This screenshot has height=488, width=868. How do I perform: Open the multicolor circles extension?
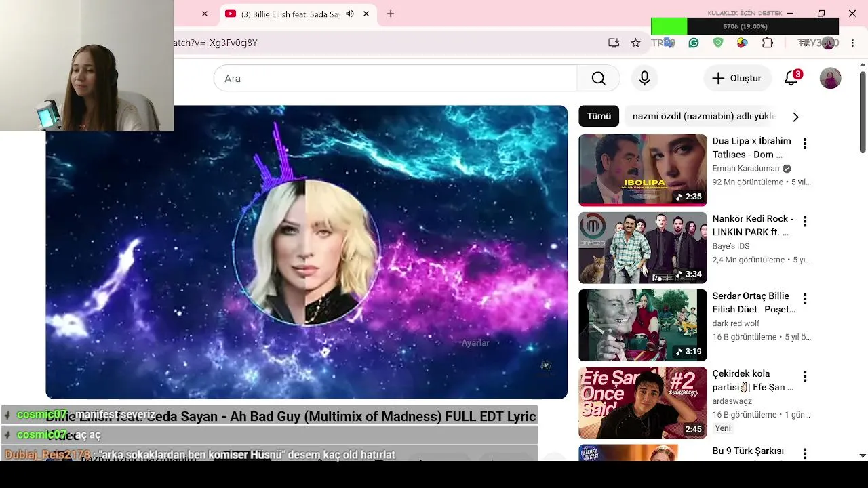[743, 43]
